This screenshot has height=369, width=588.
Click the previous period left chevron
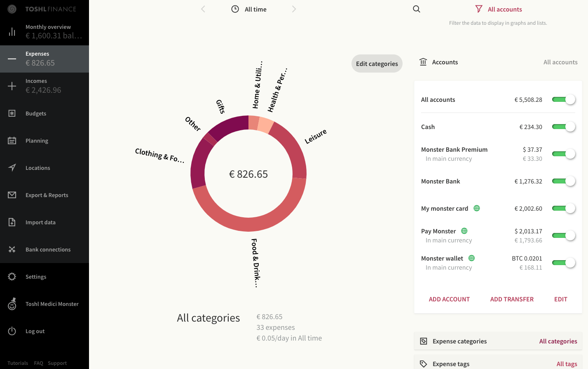[203, 9]
